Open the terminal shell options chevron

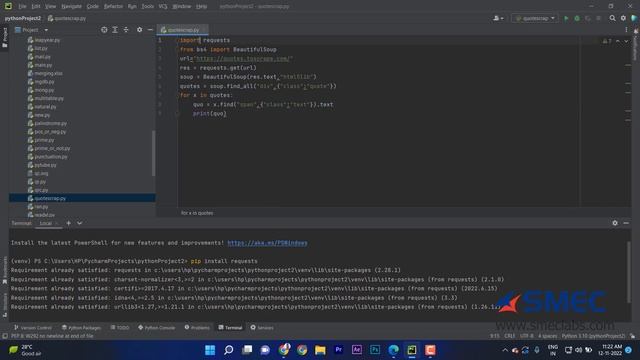[x=80, y=223]
